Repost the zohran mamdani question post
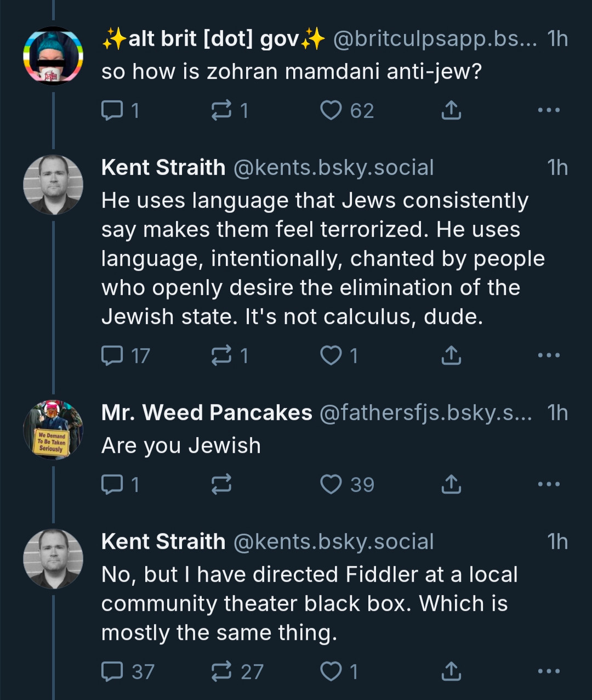Image resolution: width=592 pixels, height=700 pixels. pos(230,111)
